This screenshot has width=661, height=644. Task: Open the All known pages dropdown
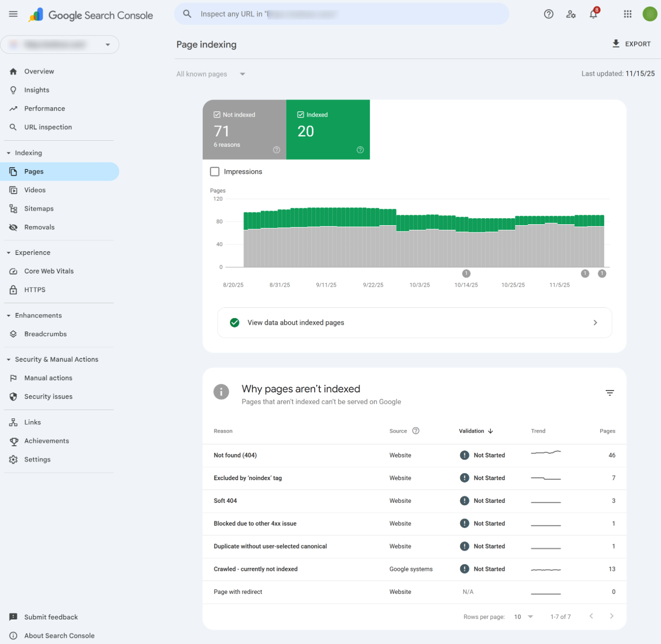[x=210, y=74]
